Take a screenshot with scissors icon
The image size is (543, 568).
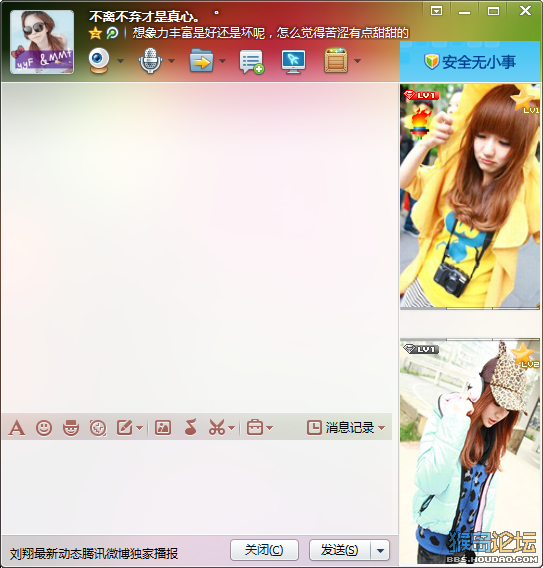point(217,427)
